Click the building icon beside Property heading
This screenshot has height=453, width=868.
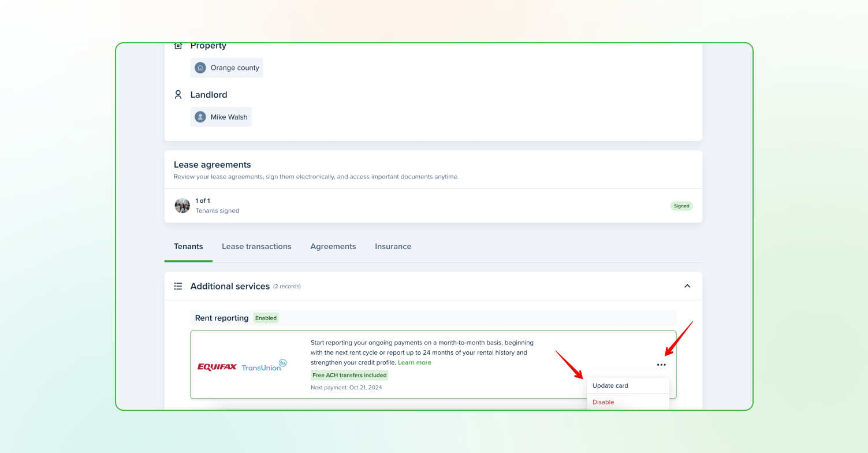178,46
